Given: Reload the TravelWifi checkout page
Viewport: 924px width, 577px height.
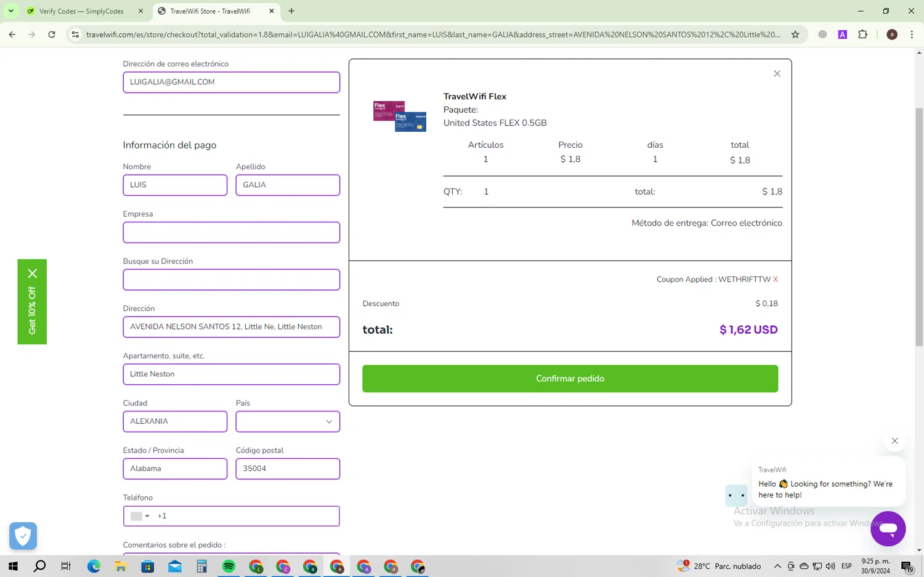Looking at the screenshot, I should point(52,34).
